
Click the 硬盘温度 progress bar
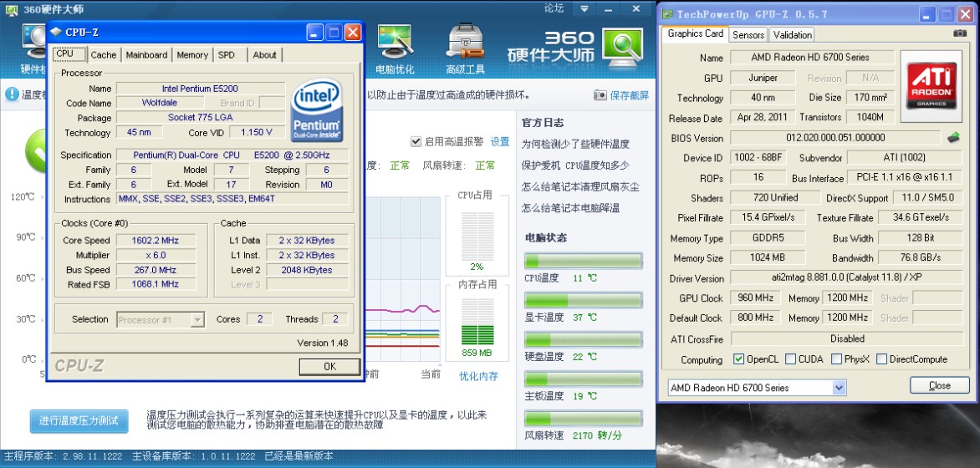coord(583,339)
